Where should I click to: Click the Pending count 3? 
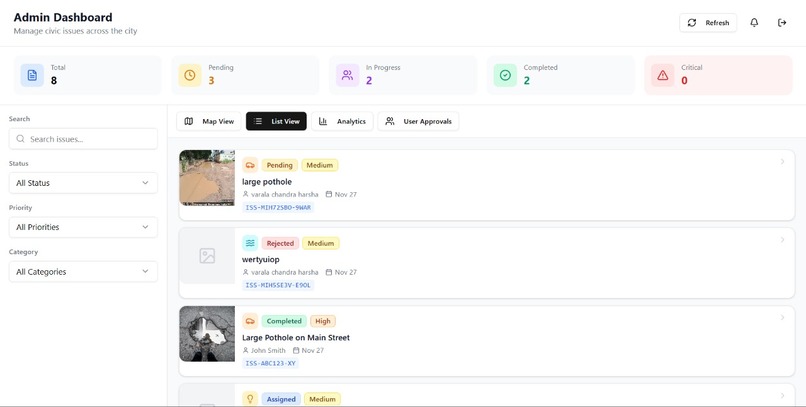pyautogui.click(x=211, y=81)
